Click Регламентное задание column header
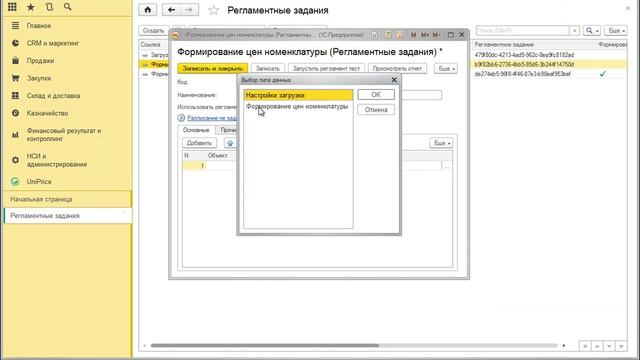Screen dimensions: 640x360 pos(504,44)
